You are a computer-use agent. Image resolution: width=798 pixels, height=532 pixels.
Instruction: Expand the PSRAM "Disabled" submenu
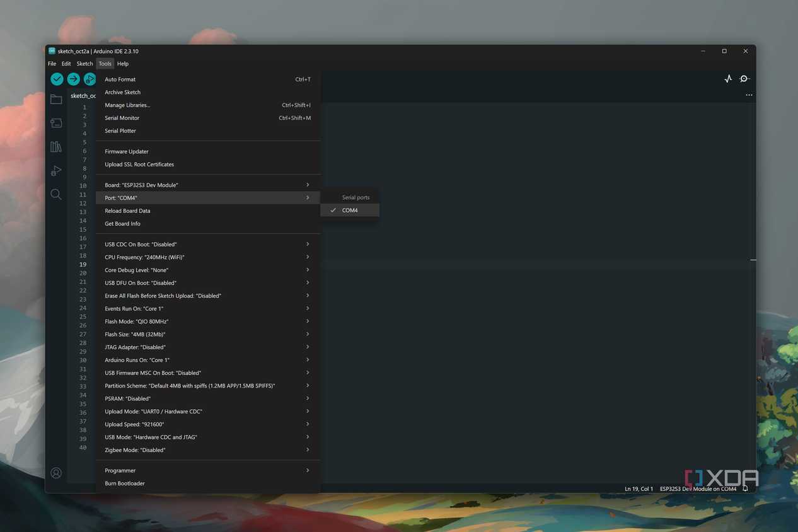click(x=208, y=399)
